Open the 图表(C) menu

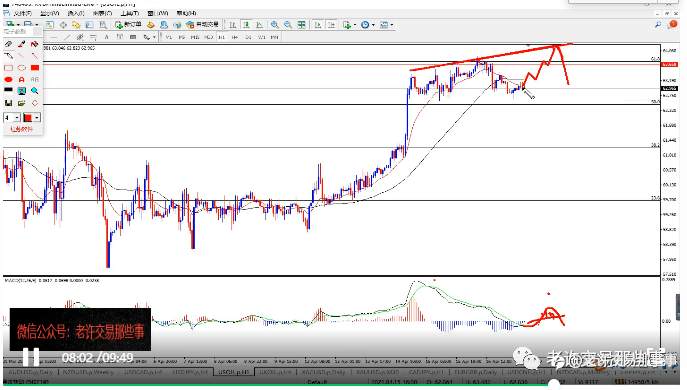103,14
